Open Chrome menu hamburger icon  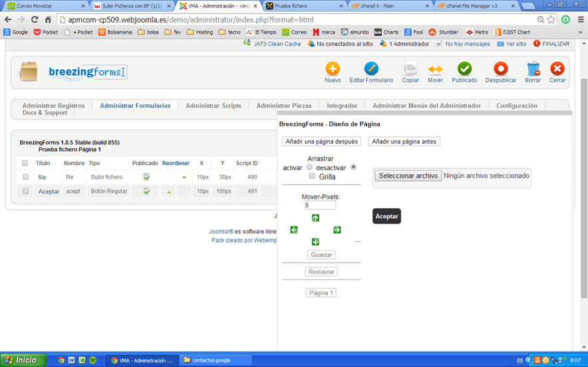[x=581, y=19]
